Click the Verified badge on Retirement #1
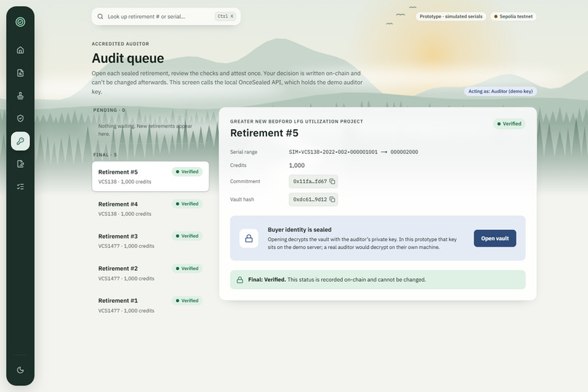Screen dimensions: 588x392 pyautogui.click(x=187, y=301)
